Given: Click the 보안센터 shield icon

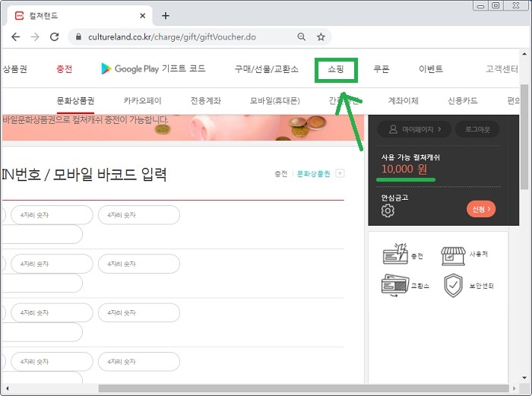Looking at the screenshot, I should coord(453,285).
